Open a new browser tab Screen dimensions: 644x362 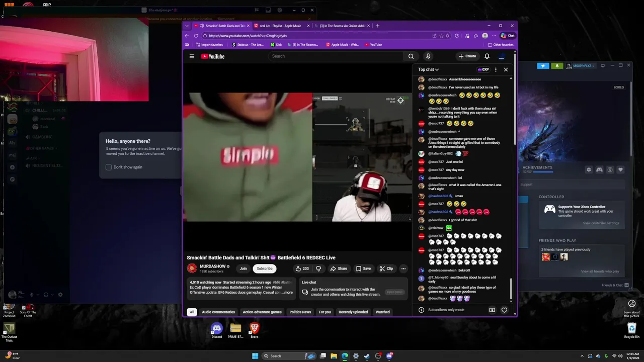coord(377,26)
